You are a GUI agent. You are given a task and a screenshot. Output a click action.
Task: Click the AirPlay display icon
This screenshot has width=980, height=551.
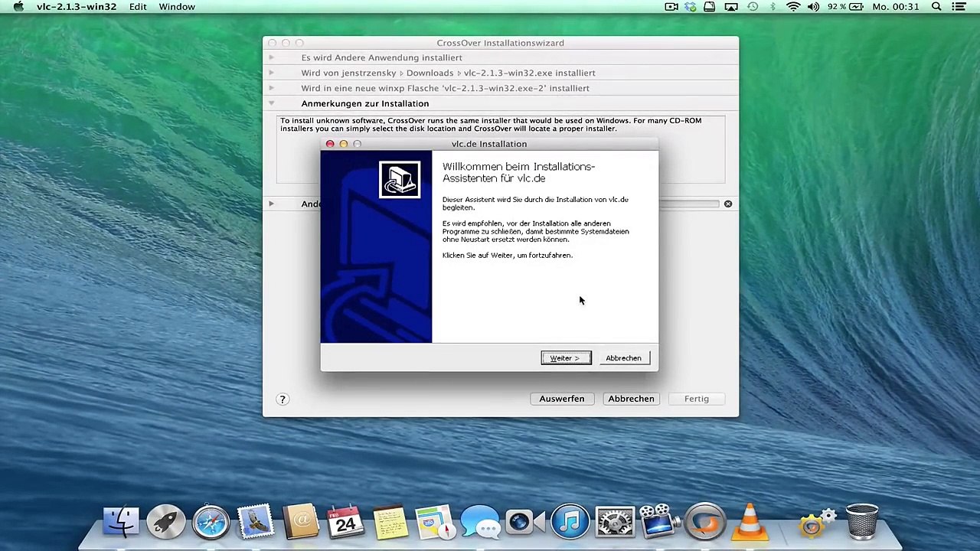[x=731, y=7]
